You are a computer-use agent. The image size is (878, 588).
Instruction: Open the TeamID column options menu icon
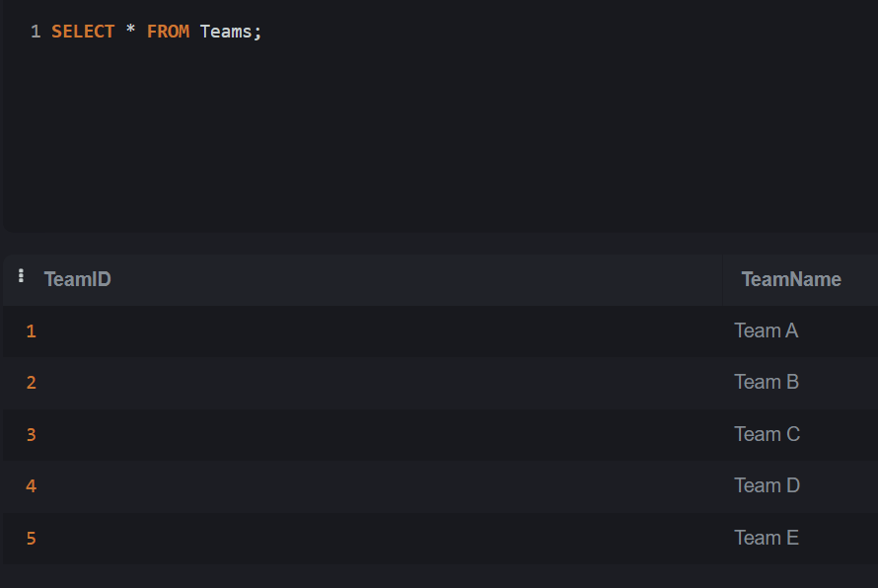(x=21, y=275)
